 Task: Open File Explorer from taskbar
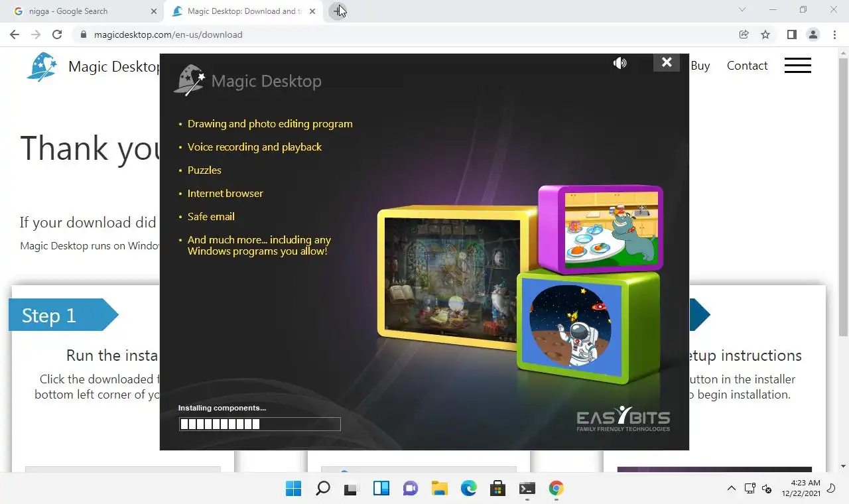click(439, 489)
